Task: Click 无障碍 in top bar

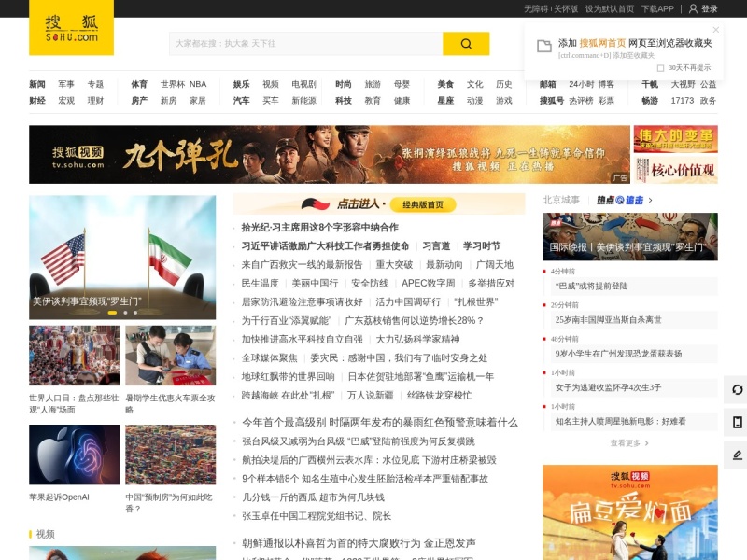Action: click(536, 8)
